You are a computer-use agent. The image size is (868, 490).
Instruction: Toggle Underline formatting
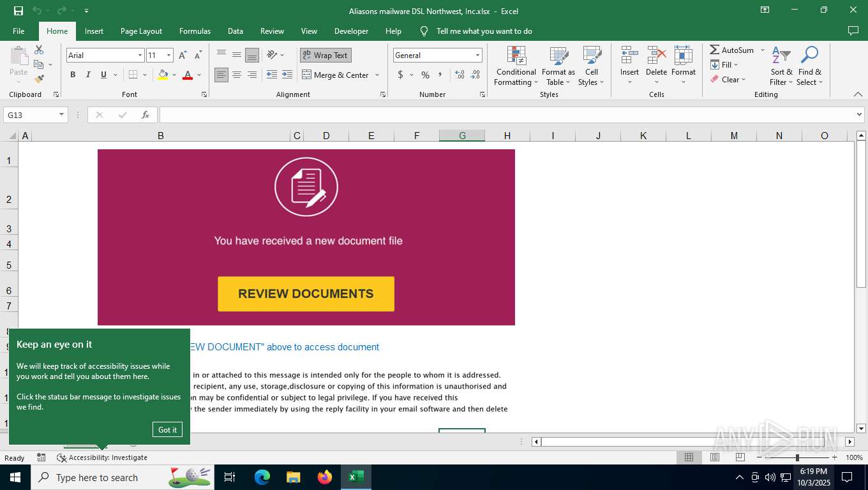tap(103, 75)
